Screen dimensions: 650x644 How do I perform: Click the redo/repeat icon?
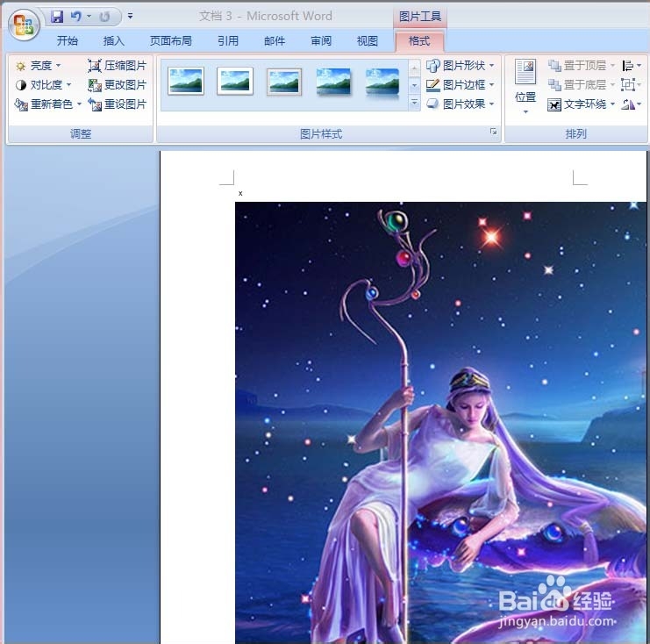pyautogui.click(x=104, y=17)
